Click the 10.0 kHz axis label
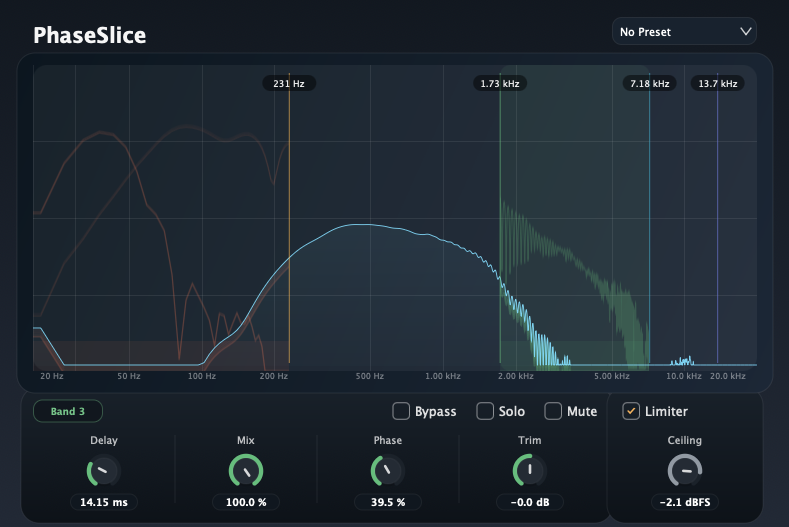This screenshot has width=789, height=527. [x=684, y=376]
